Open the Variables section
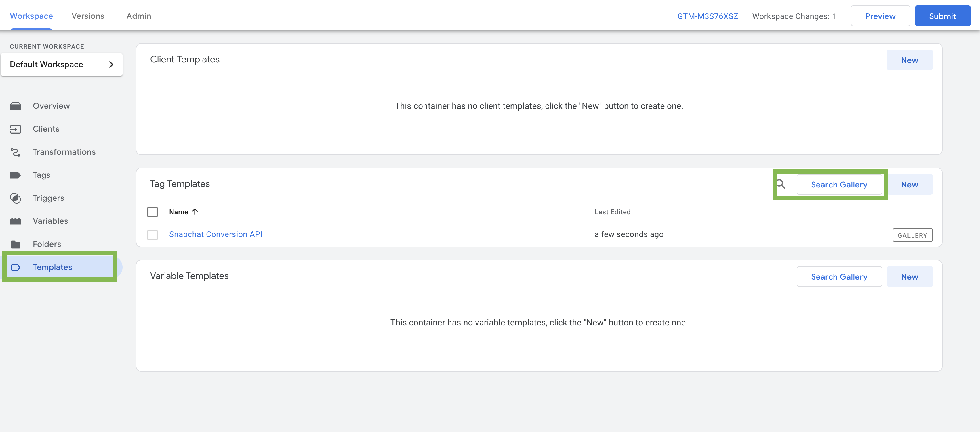The width and height of the screenshot is (980, 432). tap(50, 221)
